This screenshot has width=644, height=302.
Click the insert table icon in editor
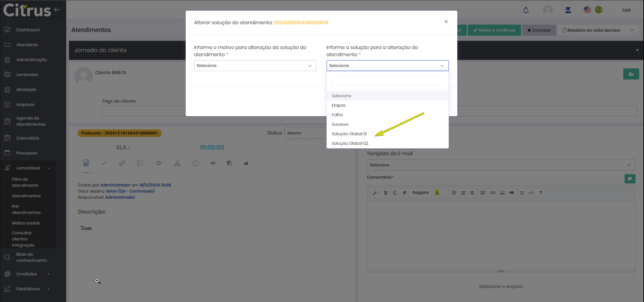(x=483, y=193)
